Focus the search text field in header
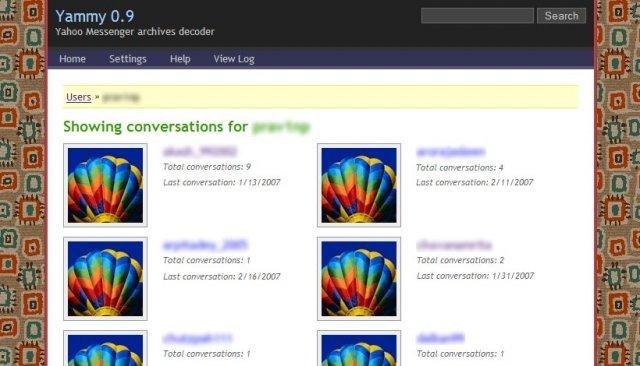The width and height of the screenshot is (640, 366). click(x=477, y=16)
